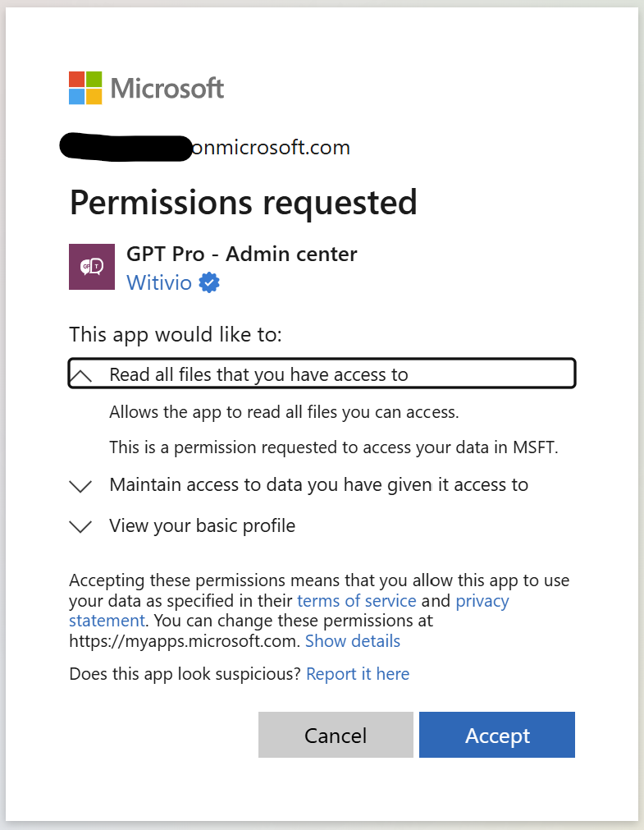Click the highlighted Read all files row
Viewport: 644px width, 830px height.
[x=322, y=373]
